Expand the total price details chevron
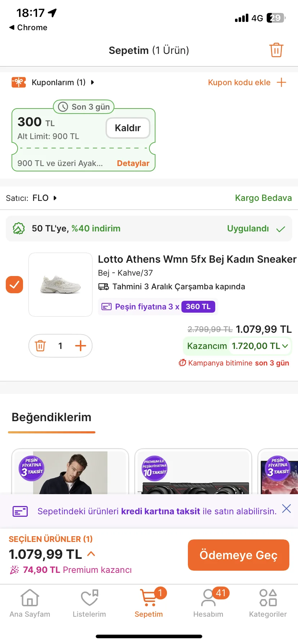 (x=91, y=554)
